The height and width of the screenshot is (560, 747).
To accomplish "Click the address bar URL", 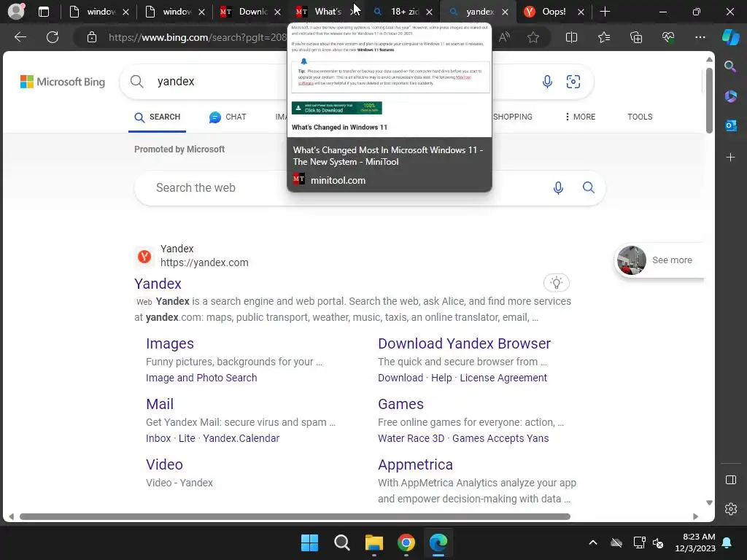I will click(197, 37).
